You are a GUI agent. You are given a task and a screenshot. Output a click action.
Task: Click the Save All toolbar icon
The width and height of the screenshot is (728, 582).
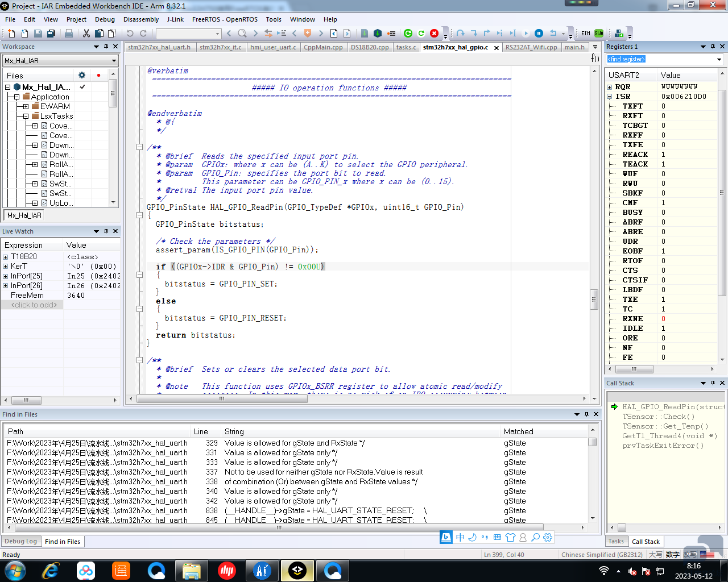click(51, 34)
